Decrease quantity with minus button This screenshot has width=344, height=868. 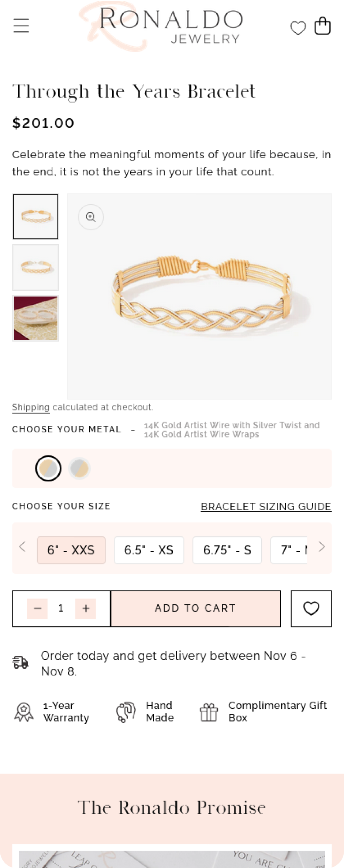click(37, 608)
